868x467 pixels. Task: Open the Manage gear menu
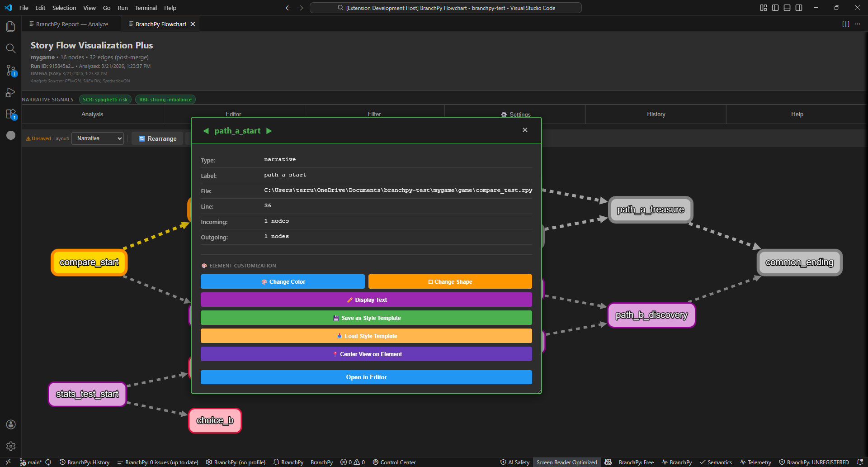(11, 446)
